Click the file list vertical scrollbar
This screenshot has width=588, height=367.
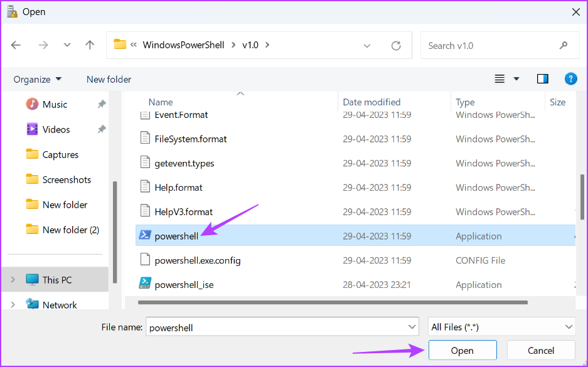pos(582,197)
